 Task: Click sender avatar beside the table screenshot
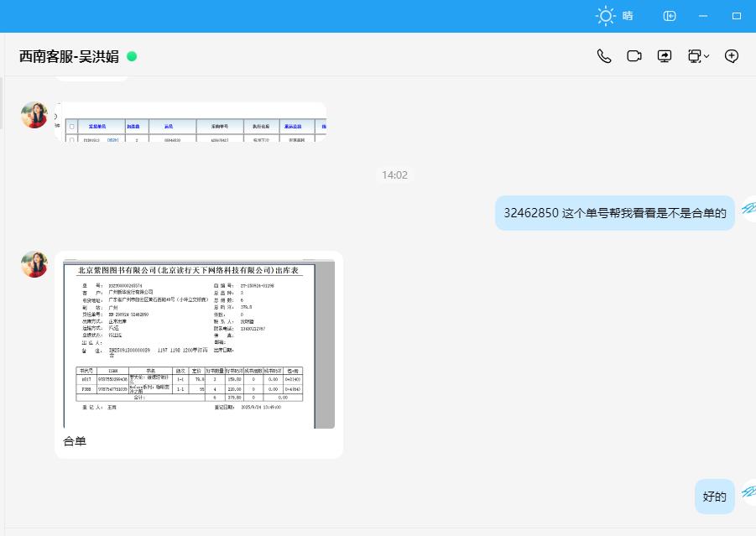click(x=34, y=115)
